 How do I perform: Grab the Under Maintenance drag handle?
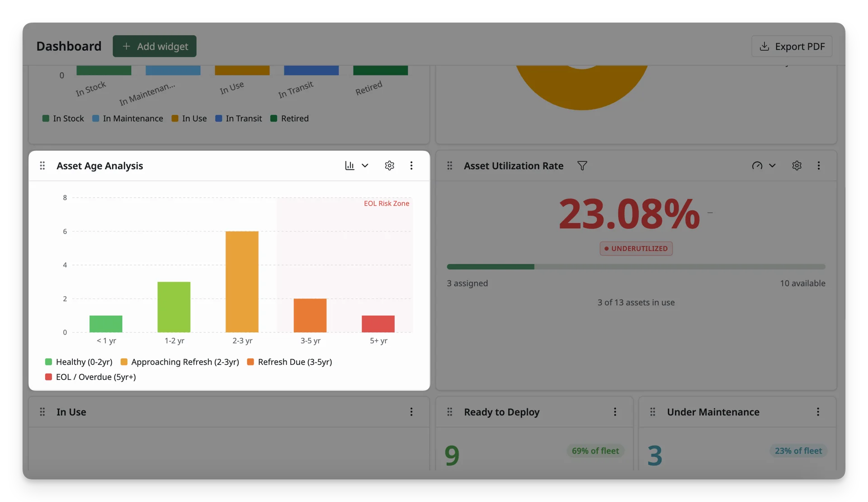[653, 412]
